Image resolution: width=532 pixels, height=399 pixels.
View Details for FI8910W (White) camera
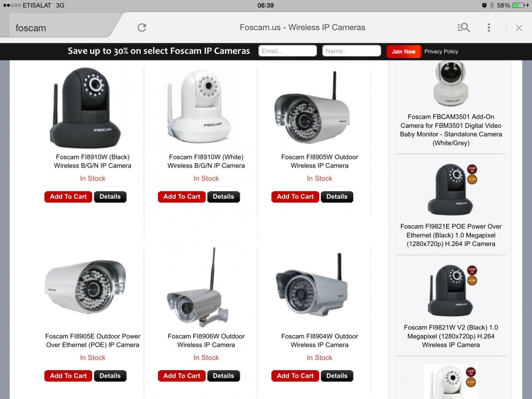[x=223, y=197]
